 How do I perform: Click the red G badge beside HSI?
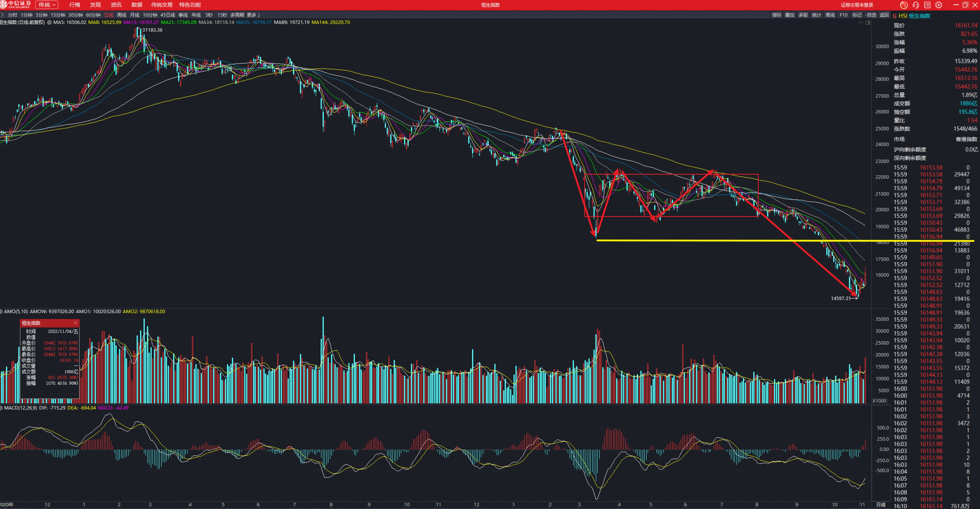[895, 16]
